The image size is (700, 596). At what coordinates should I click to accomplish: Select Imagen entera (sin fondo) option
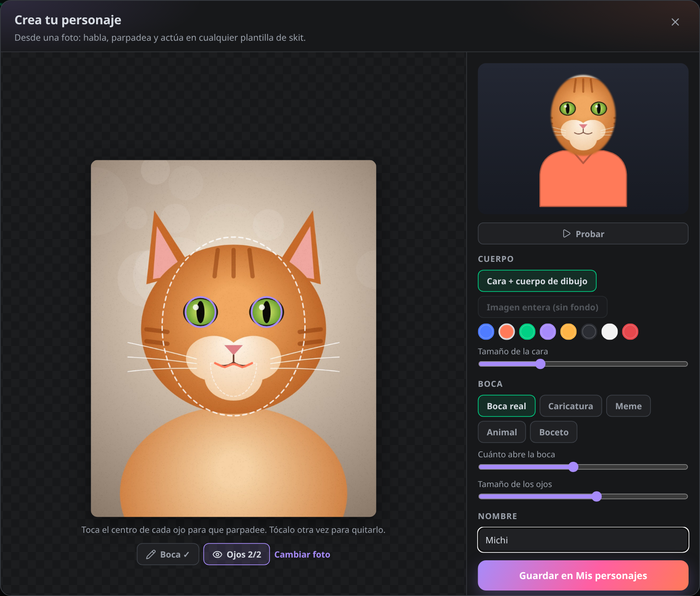[542, 307]
